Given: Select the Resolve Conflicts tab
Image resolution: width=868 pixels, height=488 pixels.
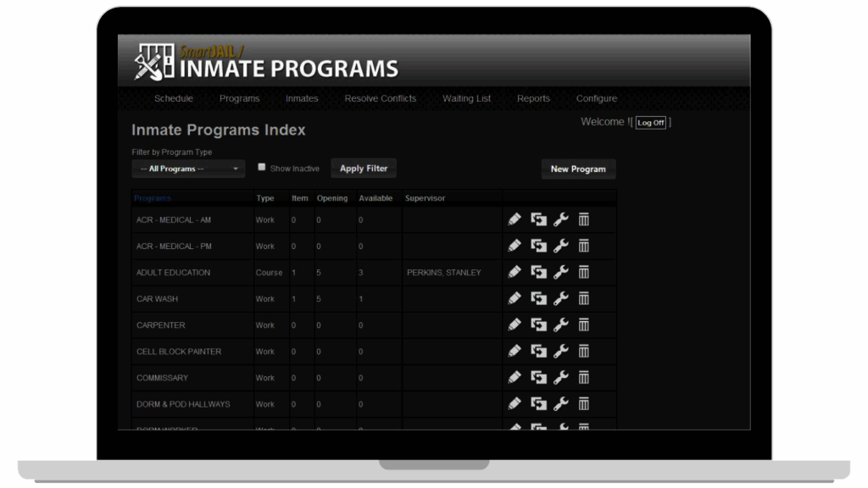Looking at the screenshot, I should (380, 98).
